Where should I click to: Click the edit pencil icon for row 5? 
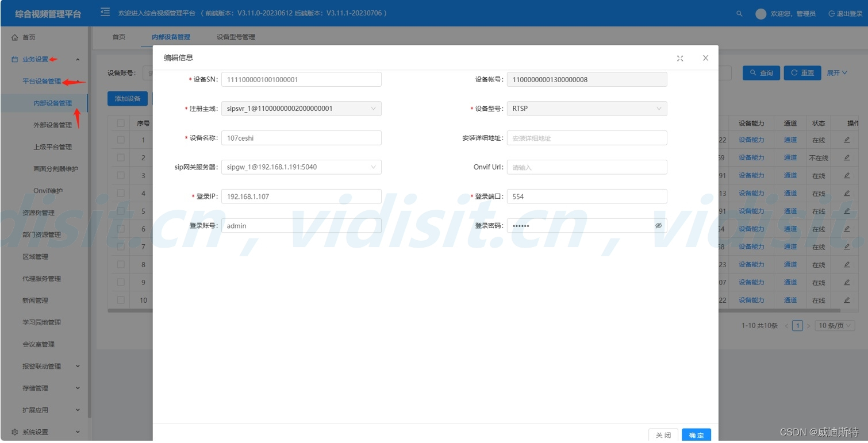847,211
